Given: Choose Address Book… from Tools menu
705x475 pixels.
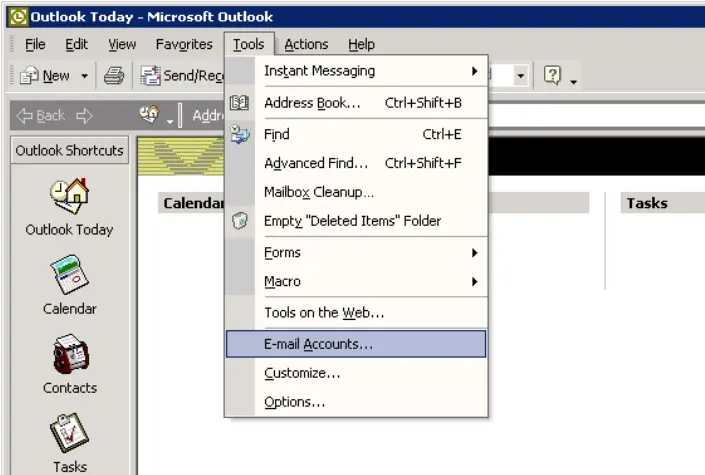Looking at the screenshot, I should coord(356,103).
